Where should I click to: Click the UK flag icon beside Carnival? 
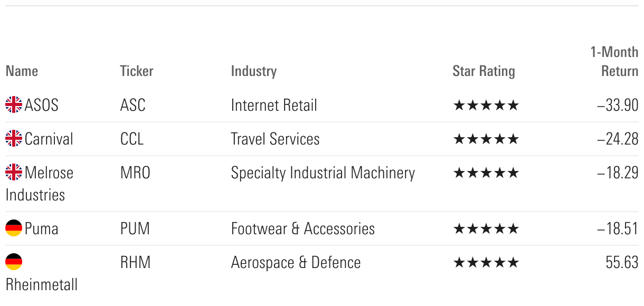click(x=14, y=139)
